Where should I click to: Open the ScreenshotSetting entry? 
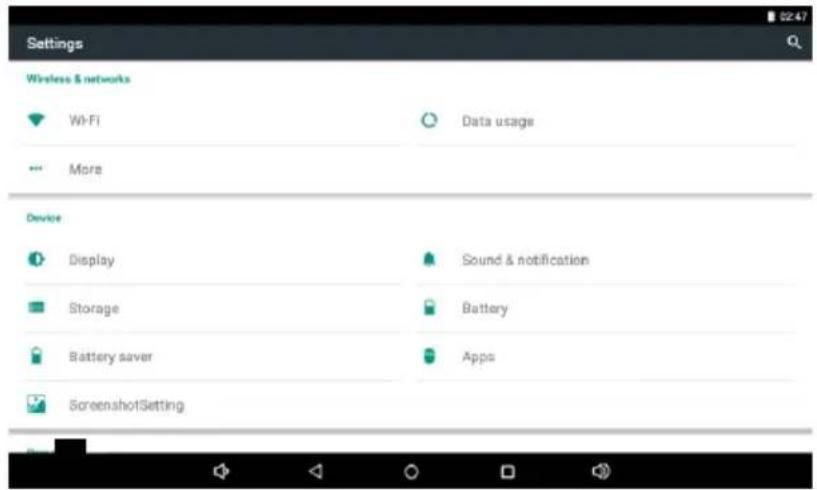point(213,405)
